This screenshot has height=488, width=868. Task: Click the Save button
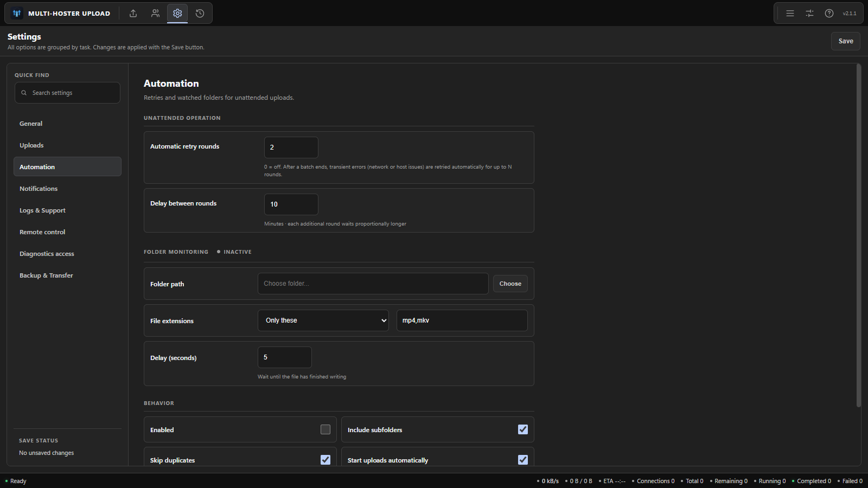click(845, 41)
